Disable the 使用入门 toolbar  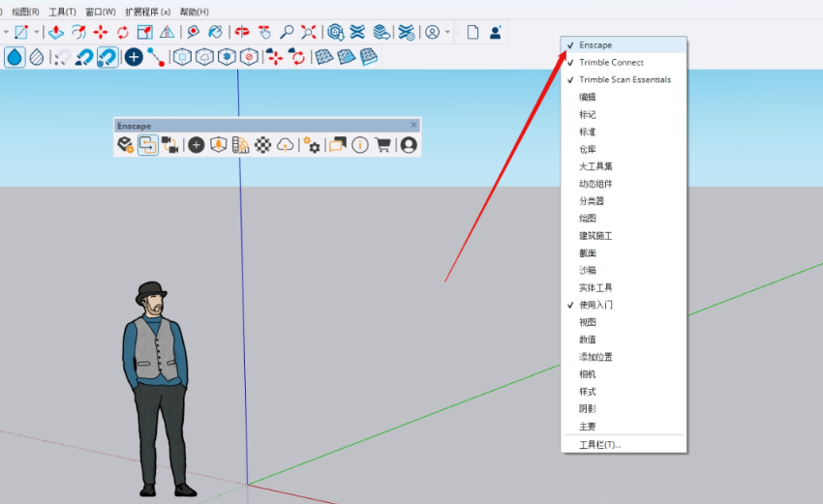pyautogui.click(x=595, y=305)
